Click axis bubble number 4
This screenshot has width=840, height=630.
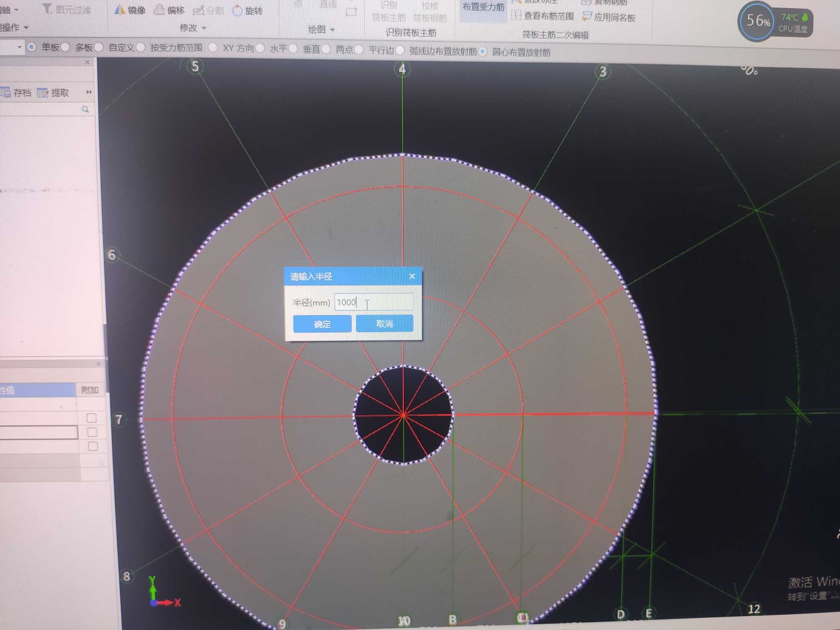pyautogui.click(x=402, y=69)
